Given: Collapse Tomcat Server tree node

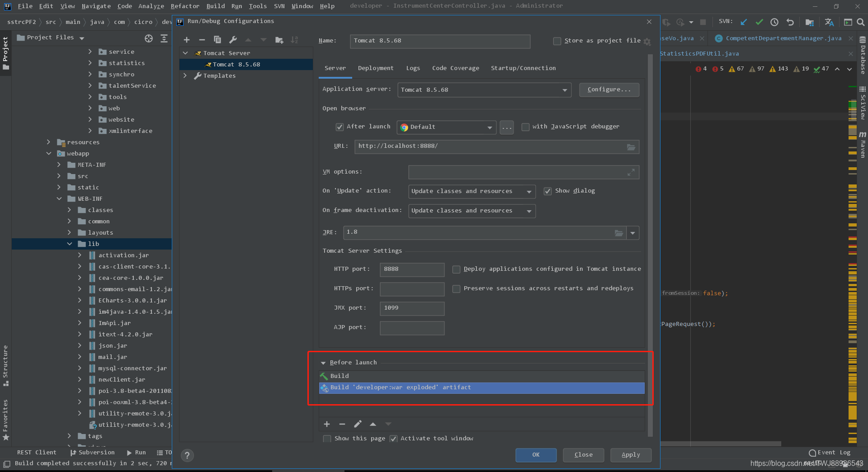Looking at the screenshot, I should [185, 53].
